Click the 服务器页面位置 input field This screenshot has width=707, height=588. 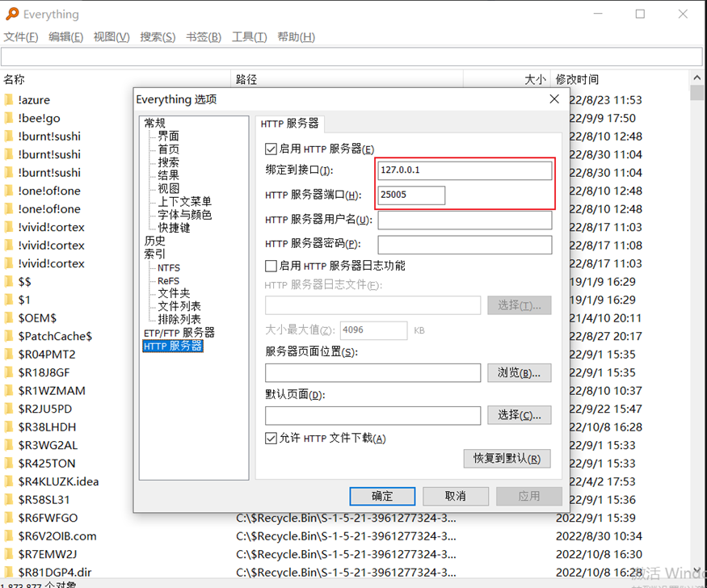click(372, 372)
